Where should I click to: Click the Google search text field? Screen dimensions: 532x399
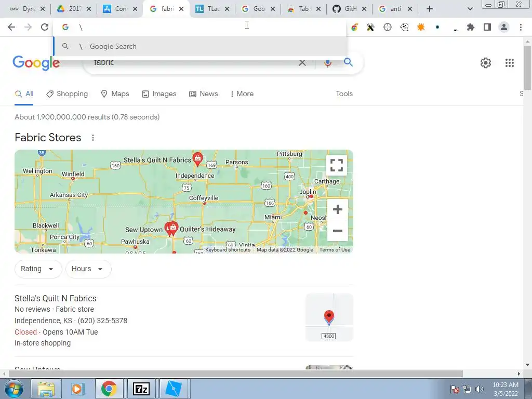[x=193, y=63]
